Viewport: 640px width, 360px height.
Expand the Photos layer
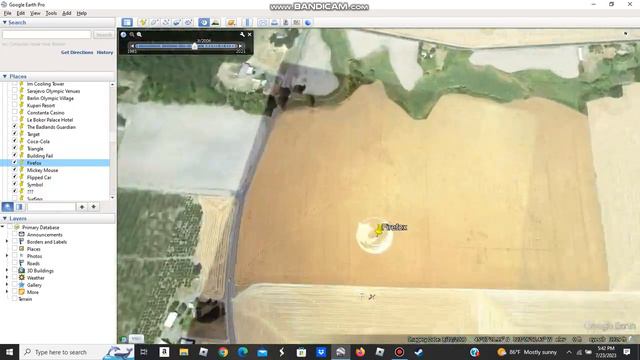(7, 256)
